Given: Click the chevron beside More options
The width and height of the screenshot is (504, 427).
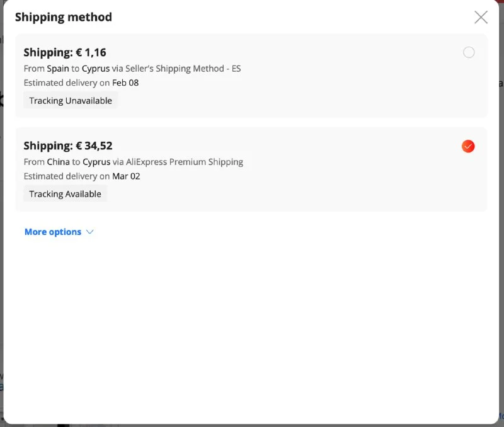Looking at the screenshot, I should pyautogui.click(x=89, y=232).
